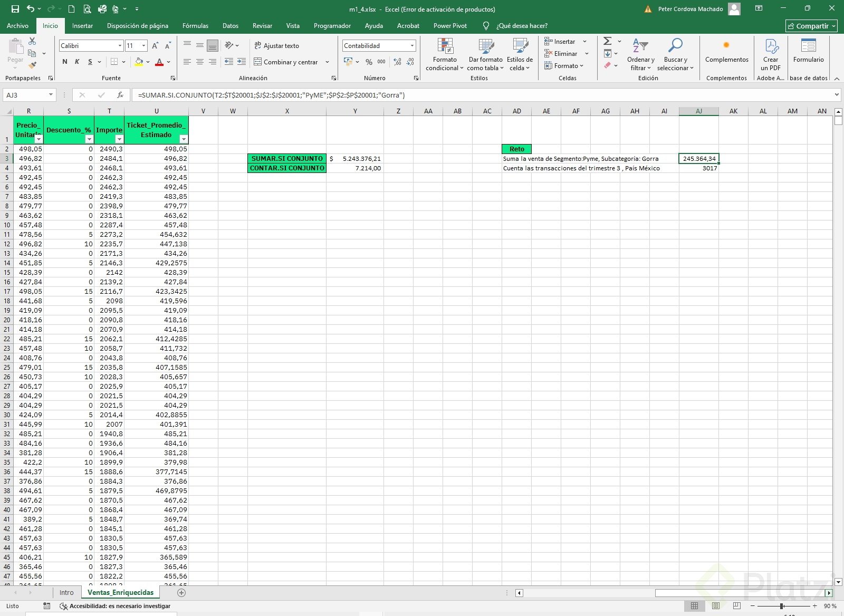This screenshot has height=616, width=844.
Task: Undo the last action
Action: click(30, 9)
